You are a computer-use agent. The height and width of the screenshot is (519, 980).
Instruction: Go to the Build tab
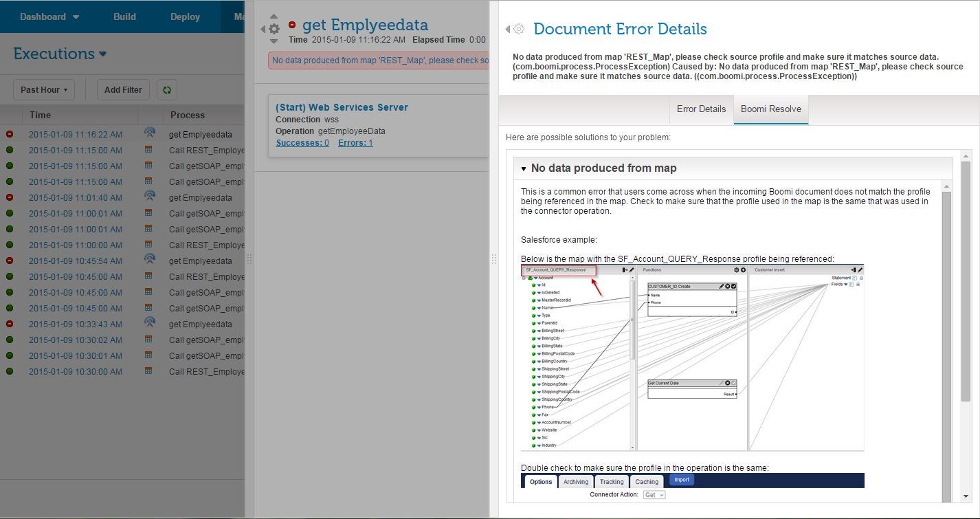(124, 16)
